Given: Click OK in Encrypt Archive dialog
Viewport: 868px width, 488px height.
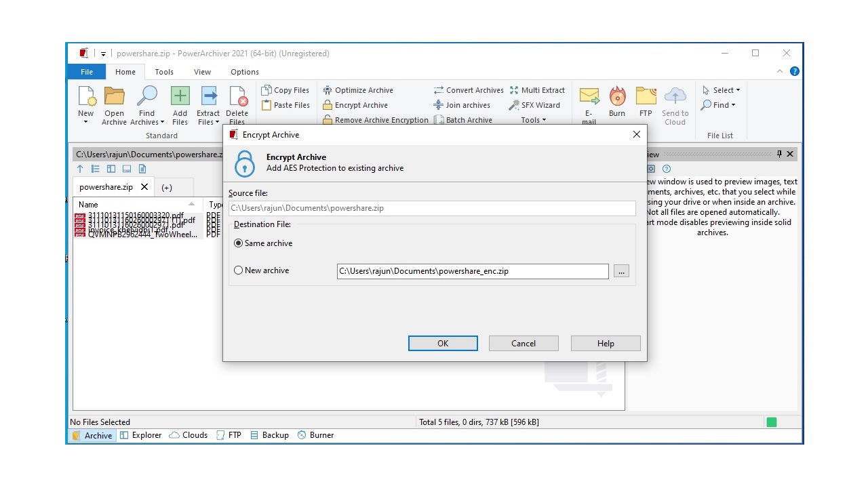Looking at the screenshot, I should point(443,344).
